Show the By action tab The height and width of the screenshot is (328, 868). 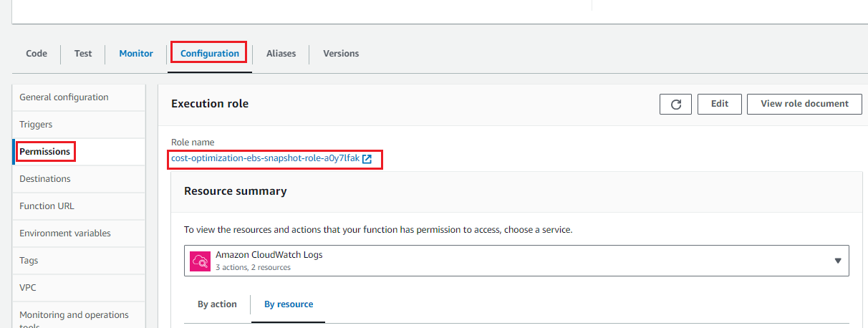217,304
